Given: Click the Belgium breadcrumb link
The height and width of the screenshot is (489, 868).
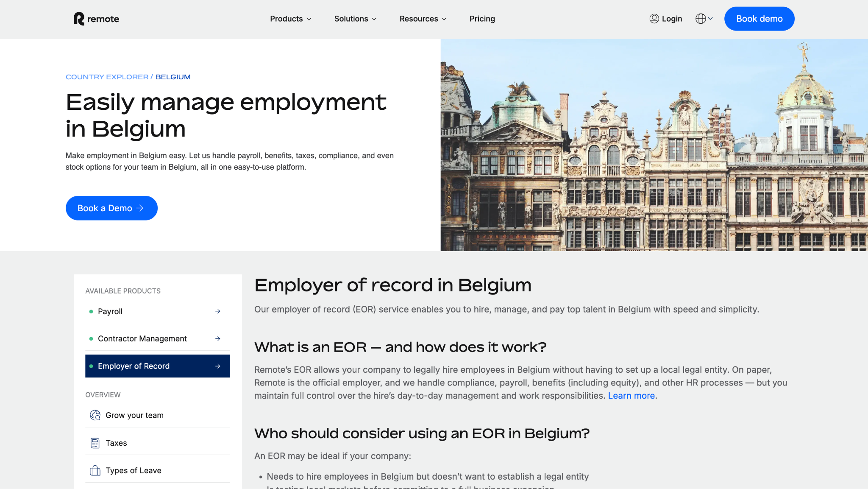Looking at the screenshot, I should 173,77.
